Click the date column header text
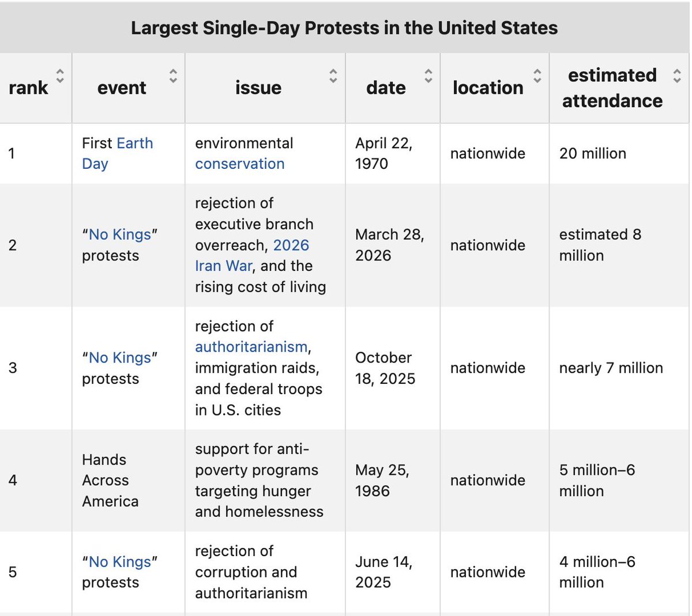 [386, 88]
